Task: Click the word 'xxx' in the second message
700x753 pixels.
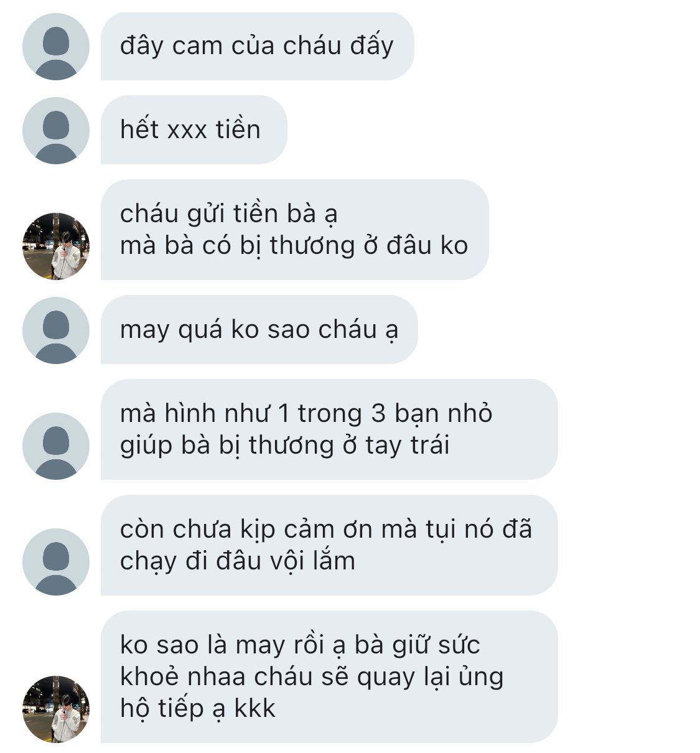Action: click(x=189, y=130)
